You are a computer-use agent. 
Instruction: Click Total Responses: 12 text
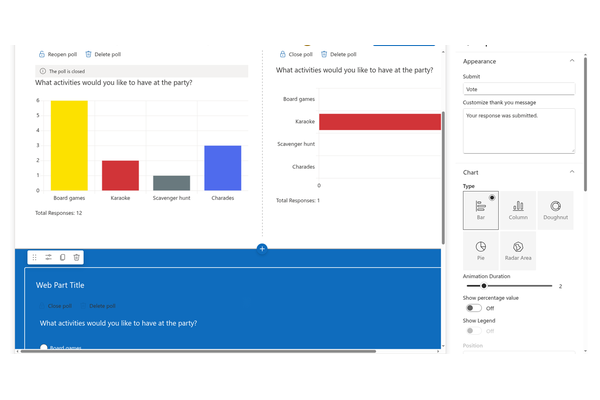pyautogui.click(x=59, y=213)
